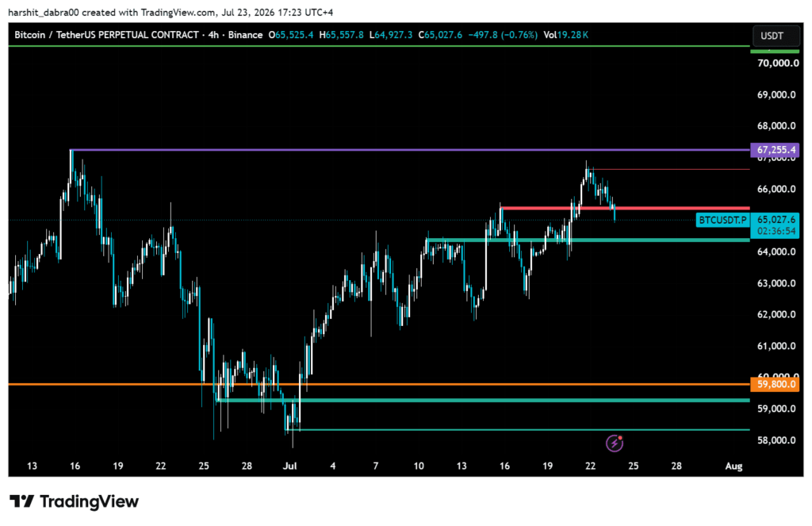Screen dimensions: 812x526
Task: Click the countdown timer 02:36:54
Action: (x=776, y=231)
